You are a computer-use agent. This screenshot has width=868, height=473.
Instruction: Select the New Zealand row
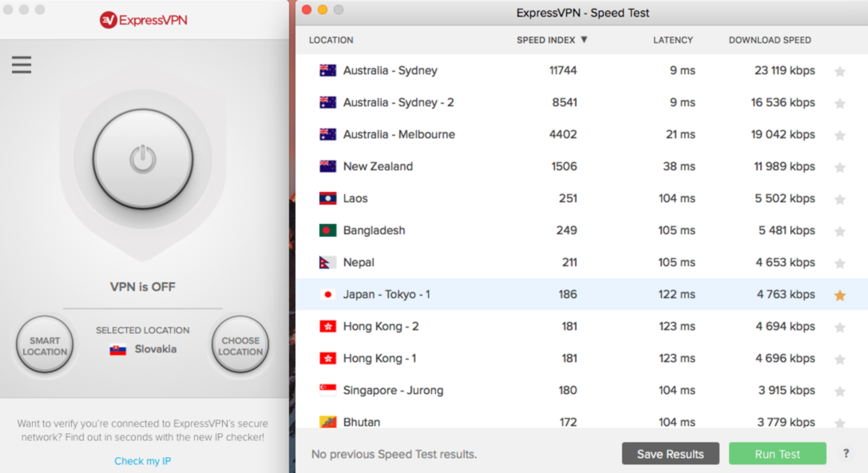[x=582, y=166]
